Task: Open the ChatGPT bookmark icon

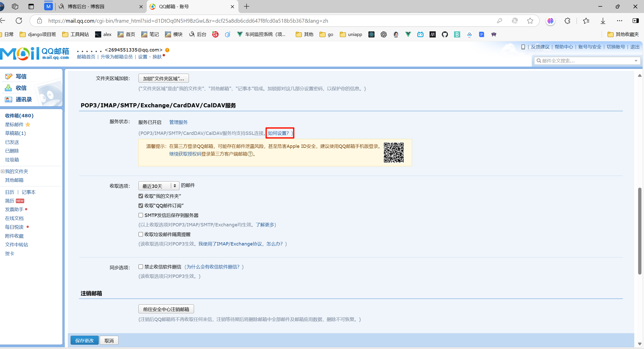Action: [383, 34]
